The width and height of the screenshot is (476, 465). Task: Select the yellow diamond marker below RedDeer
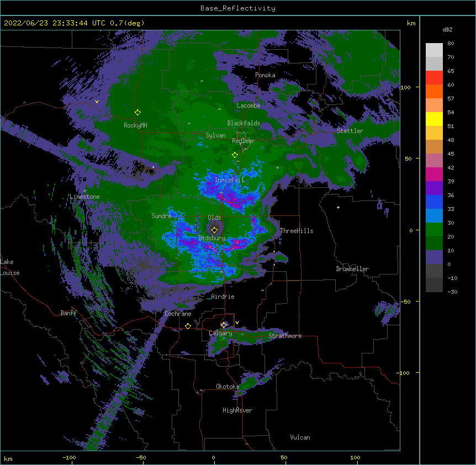tap(235, 155)
